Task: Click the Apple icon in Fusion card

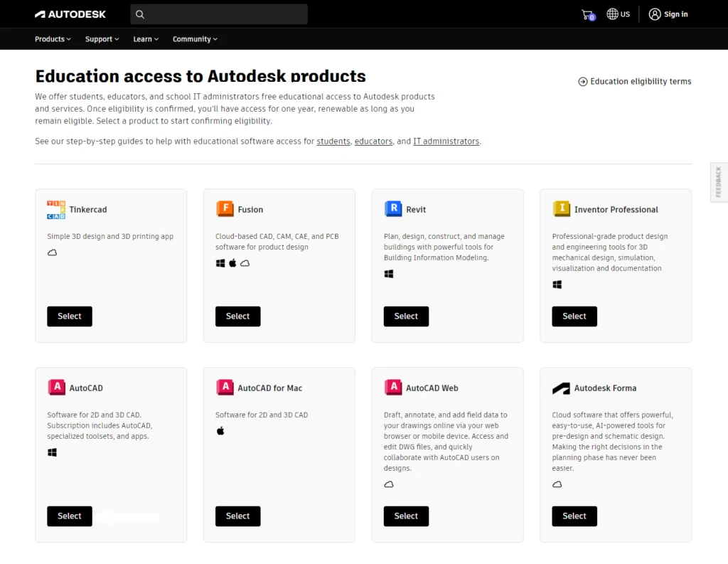Action: [232, 263]
